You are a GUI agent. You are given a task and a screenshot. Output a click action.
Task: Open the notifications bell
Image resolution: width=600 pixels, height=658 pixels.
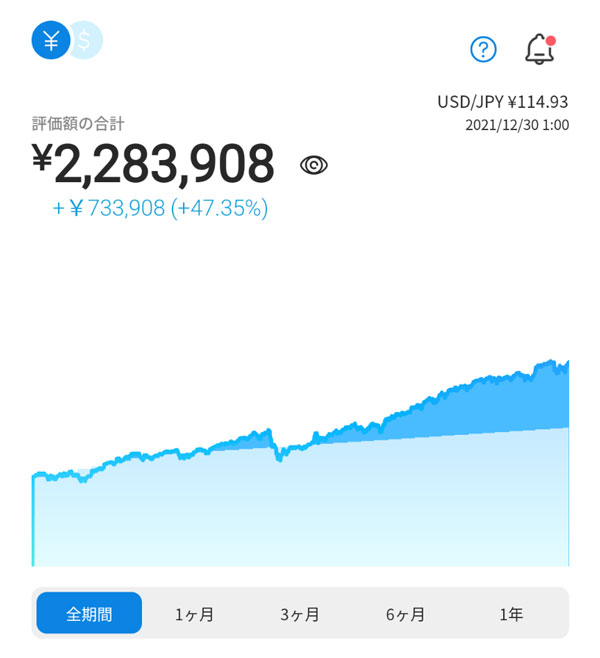pyautogui.click(x=539, y=49)
